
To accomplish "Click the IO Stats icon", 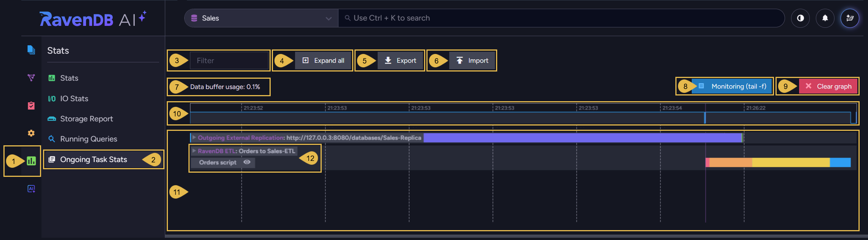I will pos(51,99).
